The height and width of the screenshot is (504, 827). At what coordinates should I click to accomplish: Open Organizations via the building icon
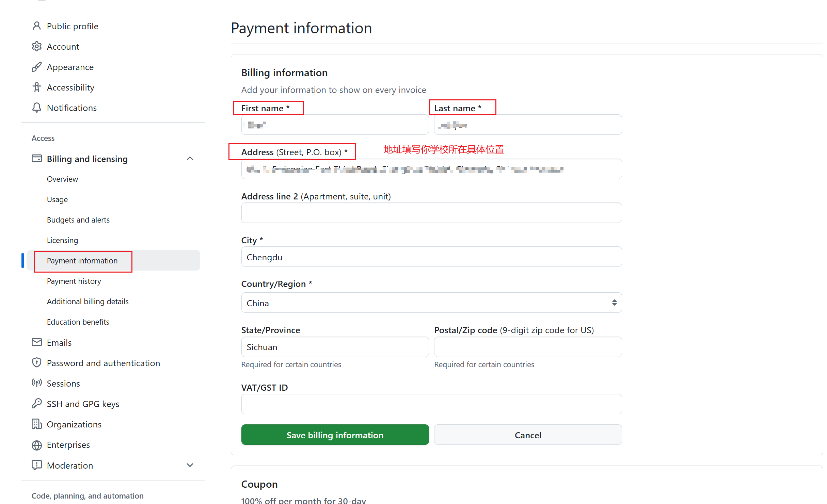(36, 424)
